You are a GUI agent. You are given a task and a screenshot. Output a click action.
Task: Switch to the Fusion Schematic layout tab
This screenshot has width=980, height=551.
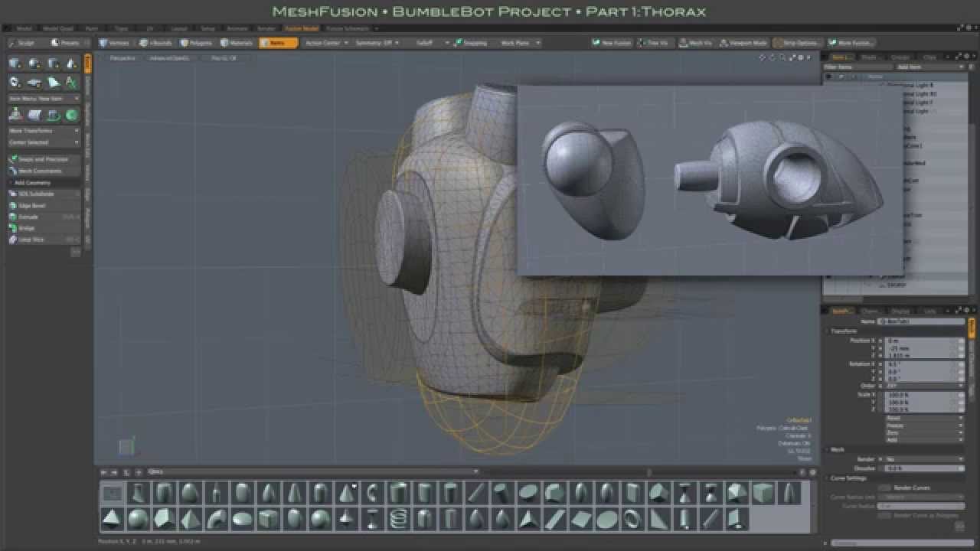click(348, 28)
